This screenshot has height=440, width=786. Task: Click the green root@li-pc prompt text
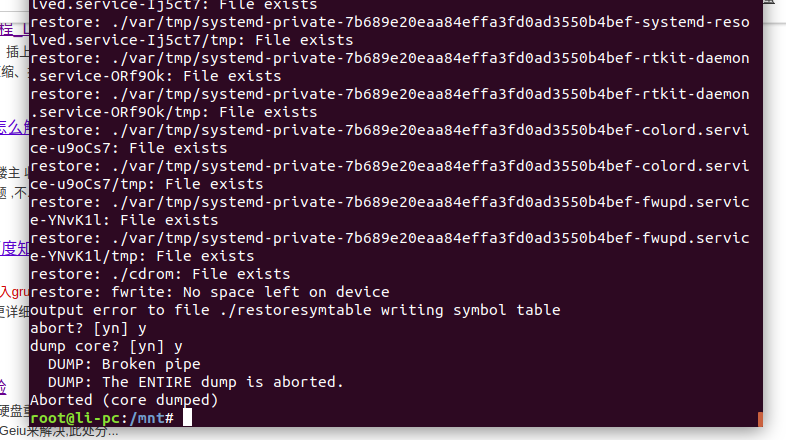click(75, 417)
